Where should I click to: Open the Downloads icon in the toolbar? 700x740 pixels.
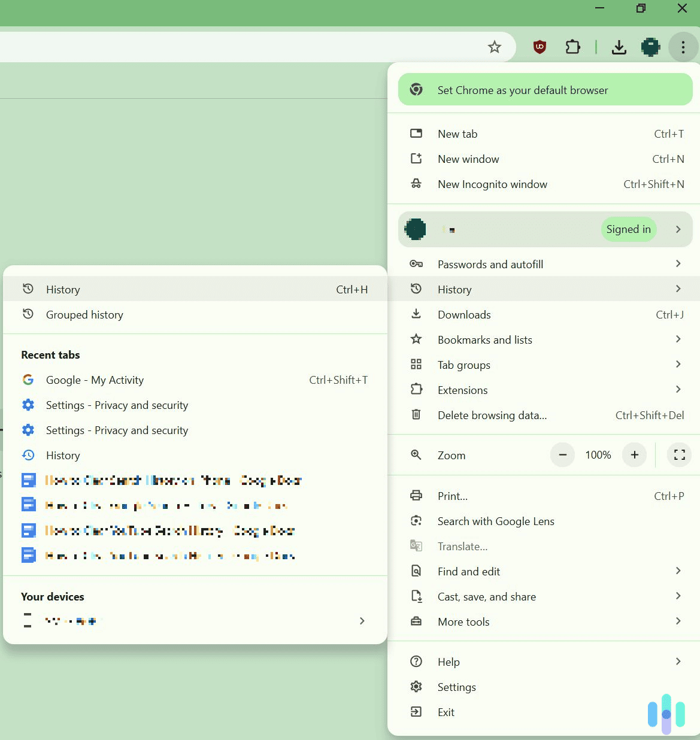[620, 47]
